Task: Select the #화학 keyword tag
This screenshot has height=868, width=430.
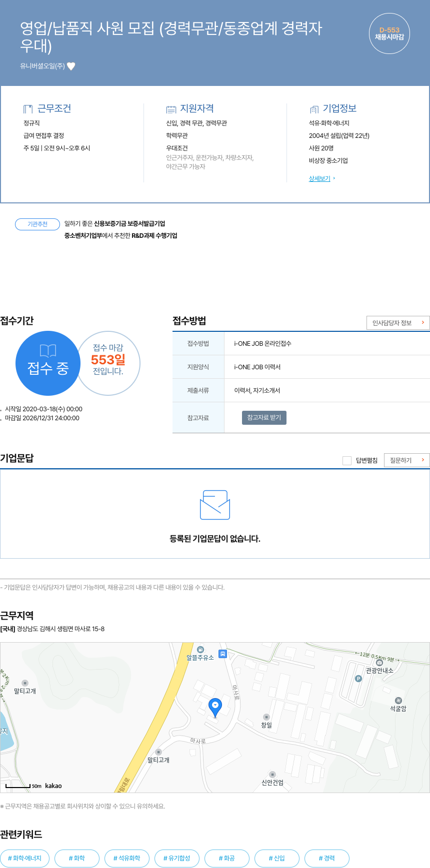Action: pyautogui.click(x=77, y=858)
